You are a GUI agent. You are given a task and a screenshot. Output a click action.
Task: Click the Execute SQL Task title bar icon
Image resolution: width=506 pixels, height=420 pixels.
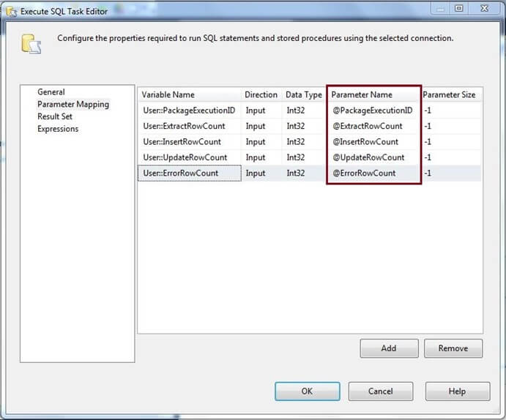pos(11,12)
